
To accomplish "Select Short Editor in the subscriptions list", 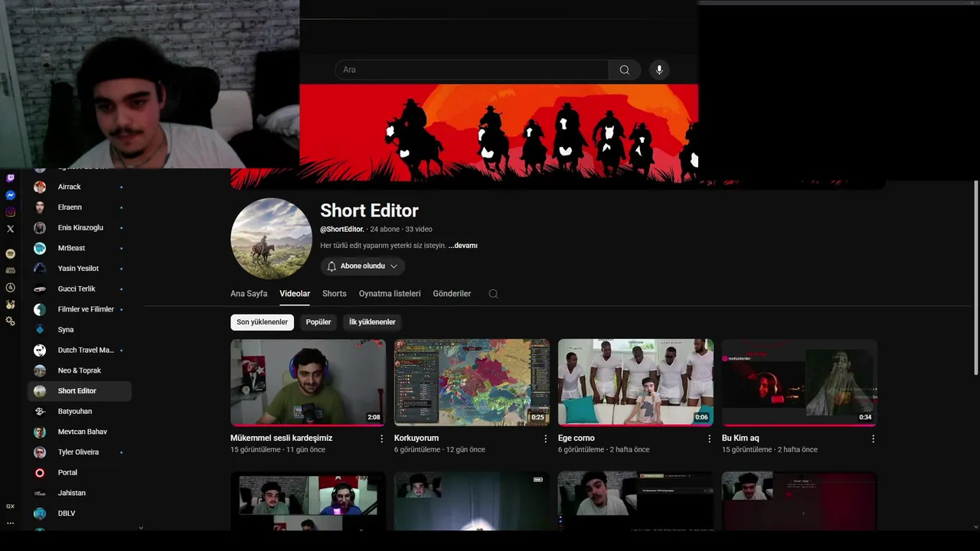I will tap(80, 391).
